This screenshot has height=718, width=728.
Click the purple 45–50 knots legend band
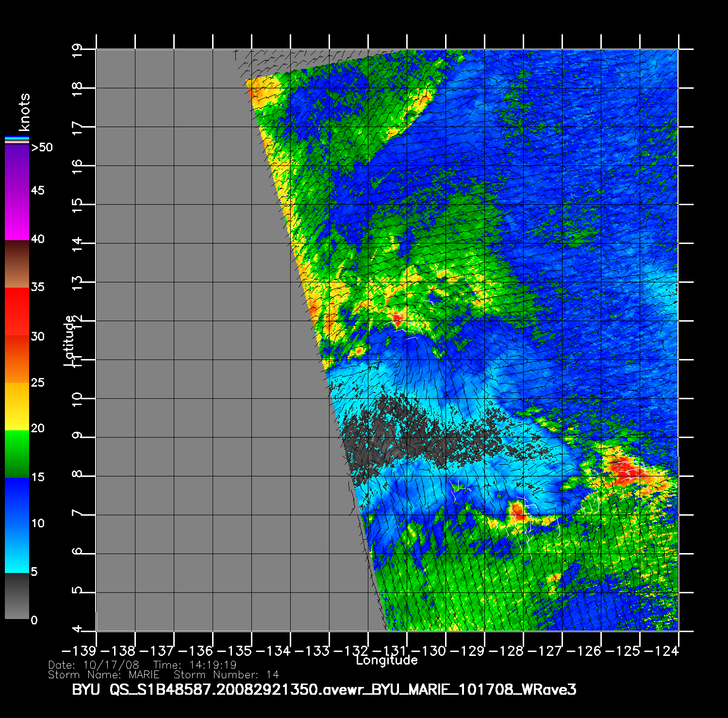(17, 167)
